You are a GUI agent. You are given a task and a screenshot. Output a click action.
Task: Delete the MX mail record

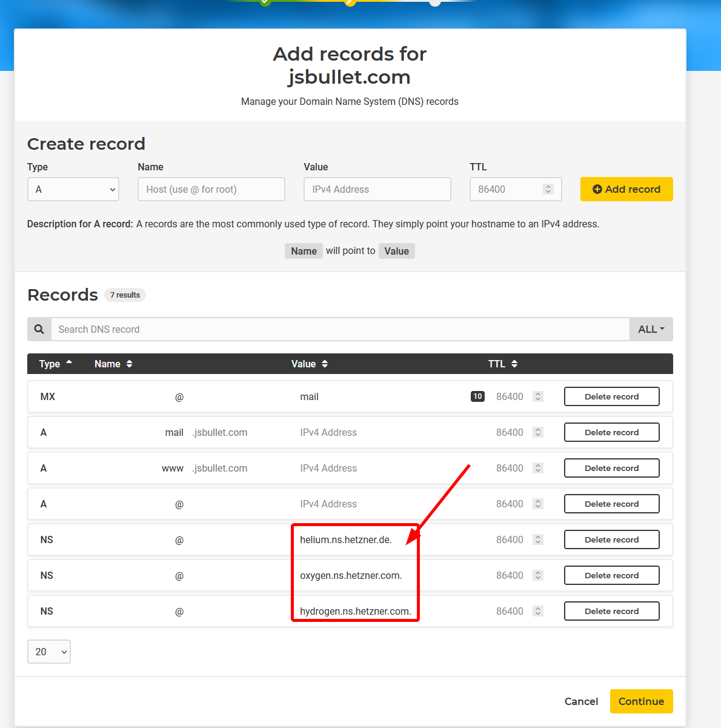(x=611, y=396)
